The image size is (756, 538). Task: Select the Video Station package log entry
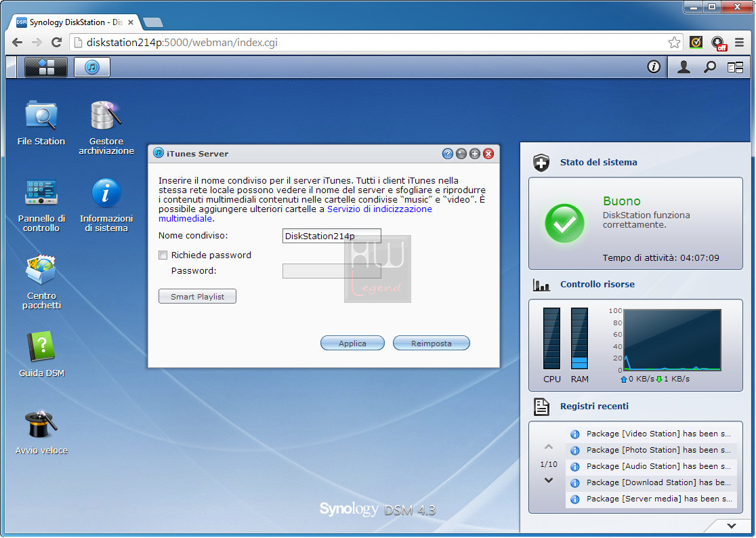652,434
